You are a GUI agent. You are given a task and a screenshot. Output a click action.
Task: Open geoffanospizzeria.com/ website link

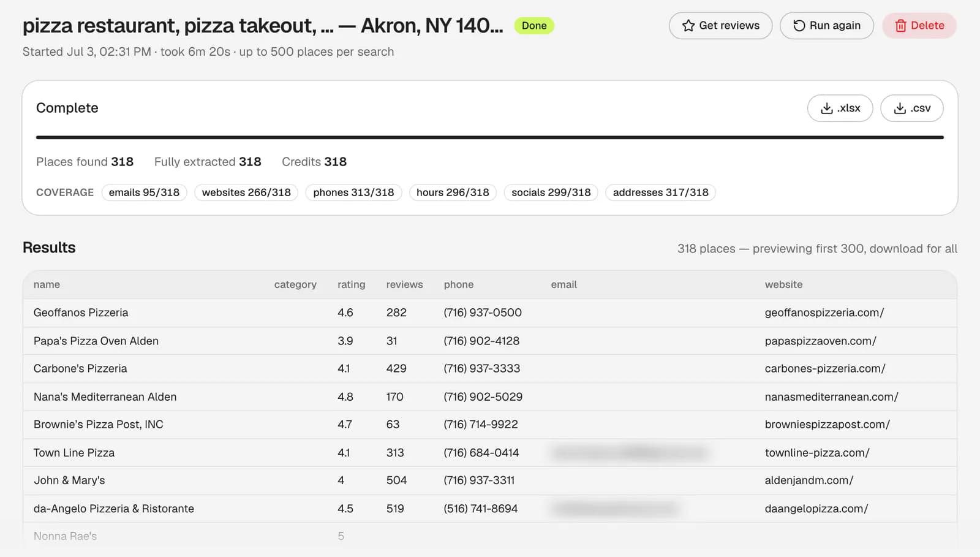824,313
